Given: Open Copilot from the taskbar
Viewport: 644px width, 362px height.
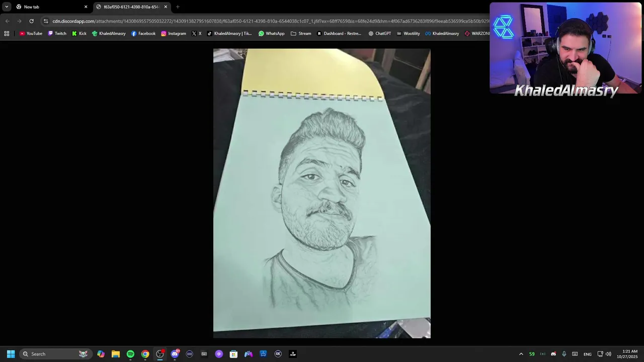Looking at the screenshot, I should coord(101,354).
